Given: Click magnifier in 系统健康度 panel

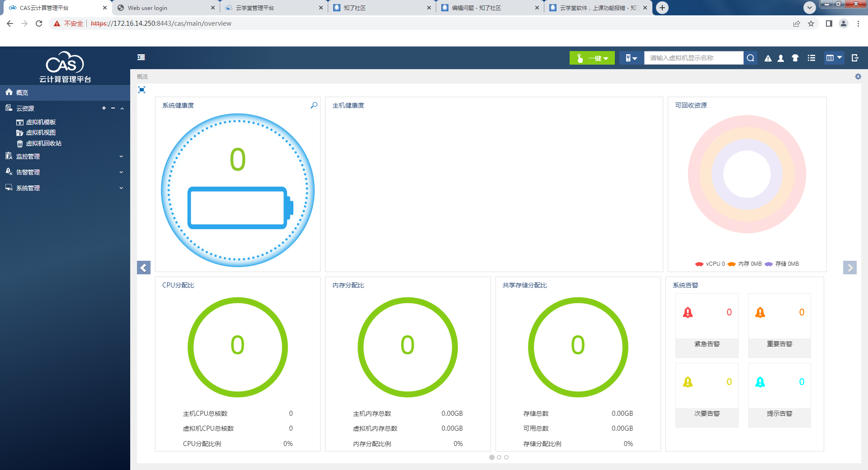Looking at the screenshot, I should pos(314,105).
